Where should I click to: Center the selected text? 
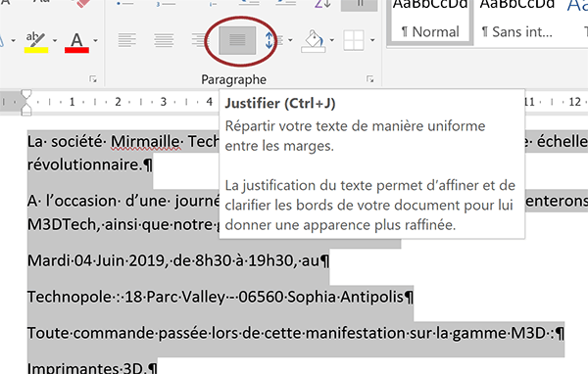[164, 40]
